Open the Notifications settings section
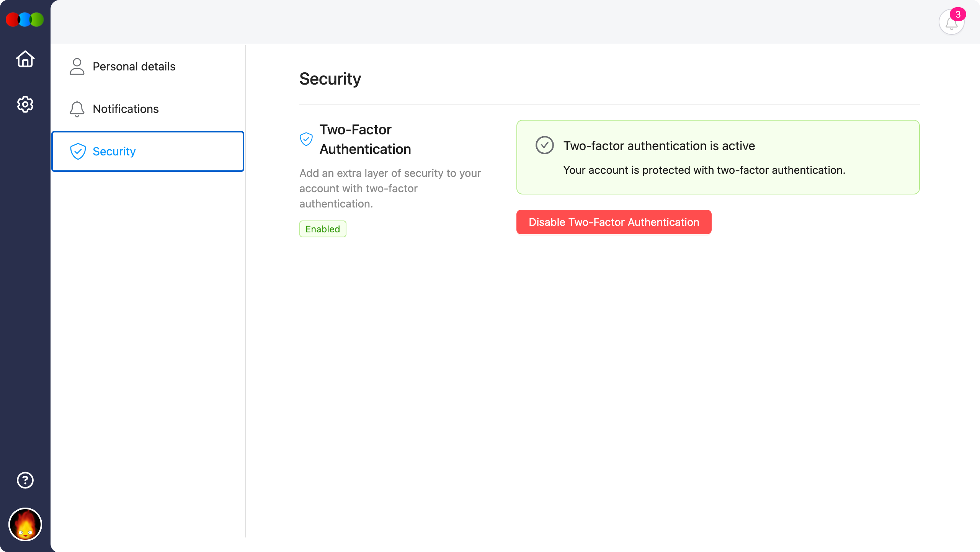This screenshot has height=552, width=980. coord(148,109)
